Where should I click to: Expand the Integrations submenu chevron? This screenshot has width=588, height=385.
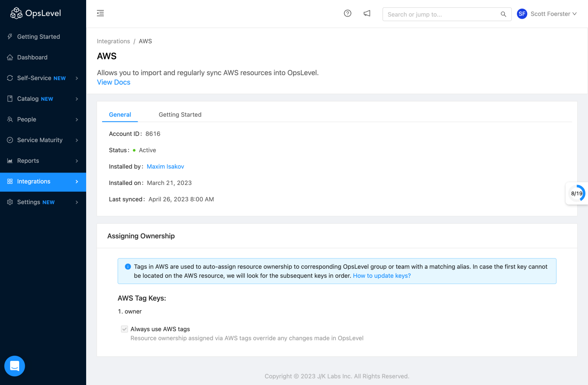coord(77,182)
